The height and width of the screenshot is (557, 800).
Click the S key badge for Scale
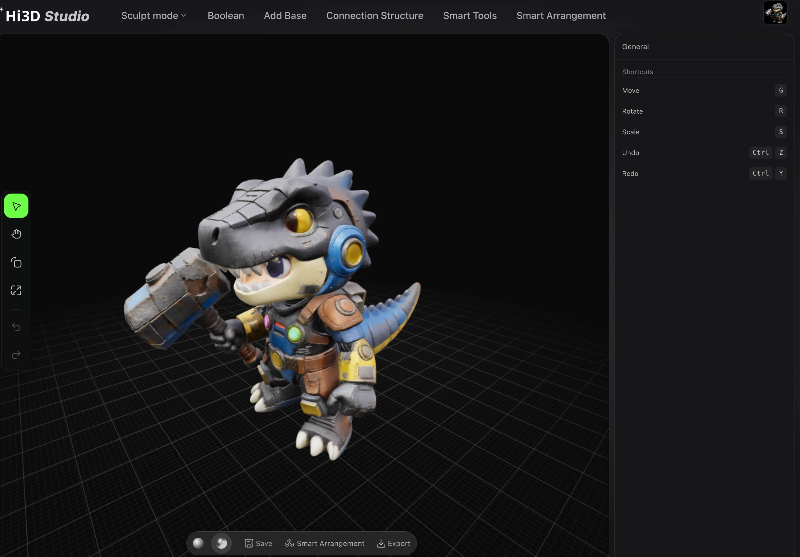781,132
